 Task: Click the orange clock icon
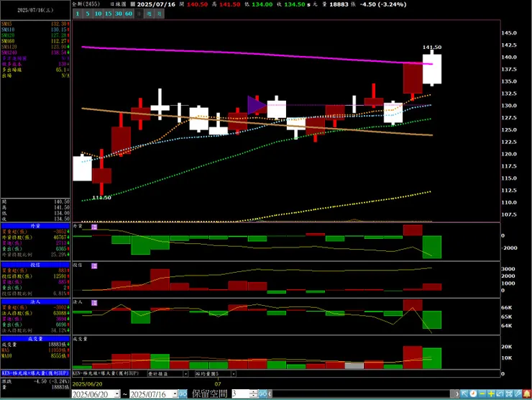coord(473,394)
